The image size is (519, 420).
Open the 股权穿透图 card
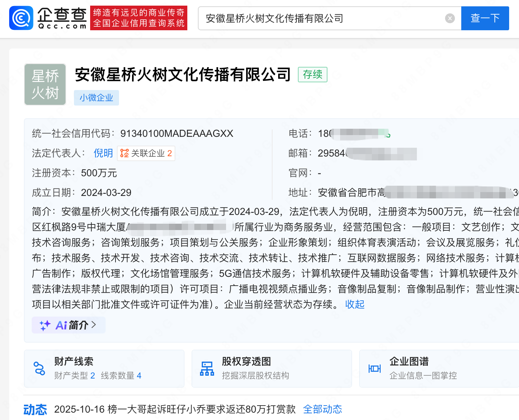point(246,361)
